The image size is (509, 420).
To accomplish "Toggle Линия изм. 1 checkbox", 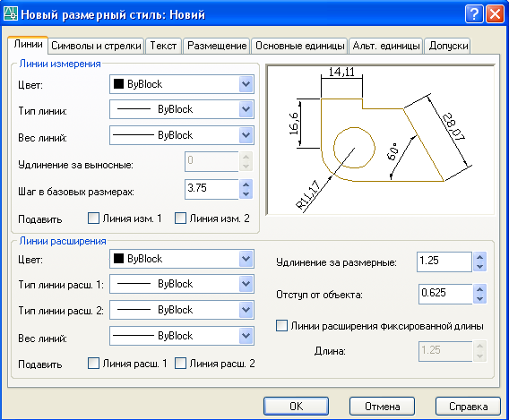I will [93, 219].
